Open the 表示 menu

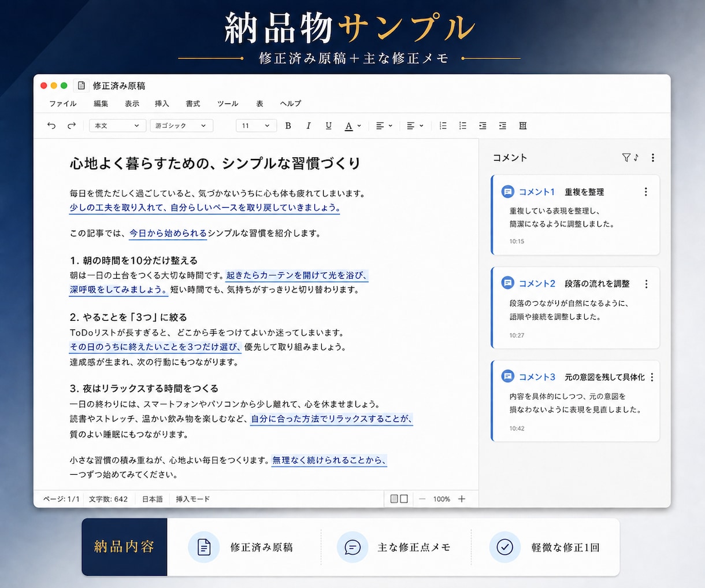click(132, 103)
